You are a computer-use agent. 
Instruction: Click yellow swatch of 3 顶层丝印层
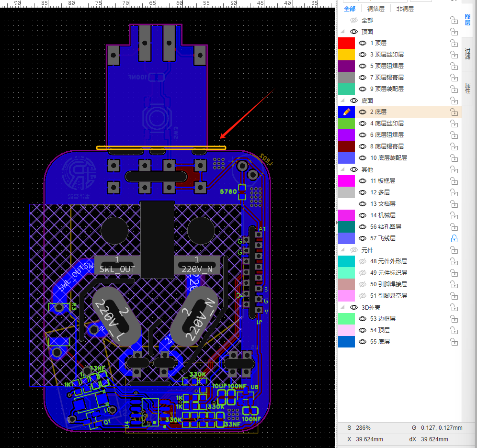tap(346, 55)
